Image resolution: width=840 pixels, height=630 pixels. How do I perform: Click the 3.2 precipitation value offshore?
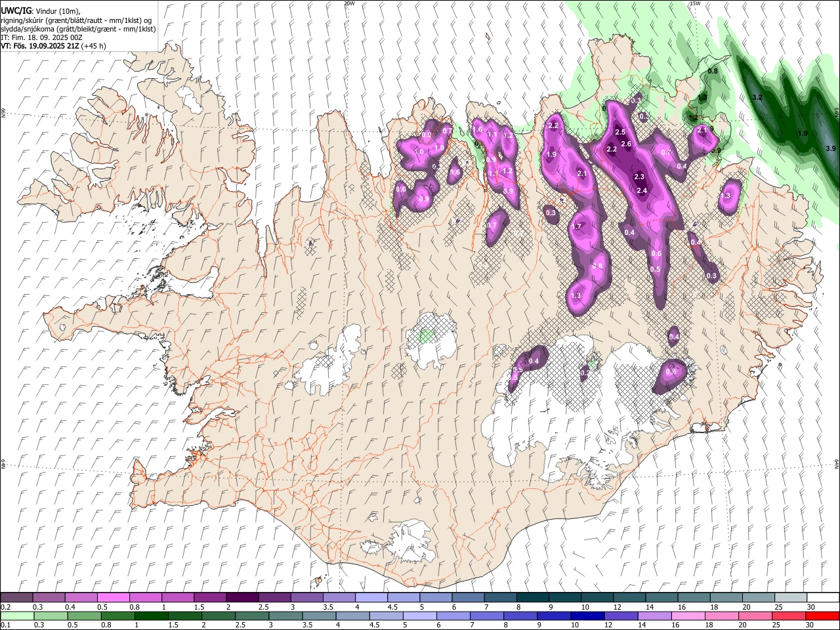tap(757, 97)
